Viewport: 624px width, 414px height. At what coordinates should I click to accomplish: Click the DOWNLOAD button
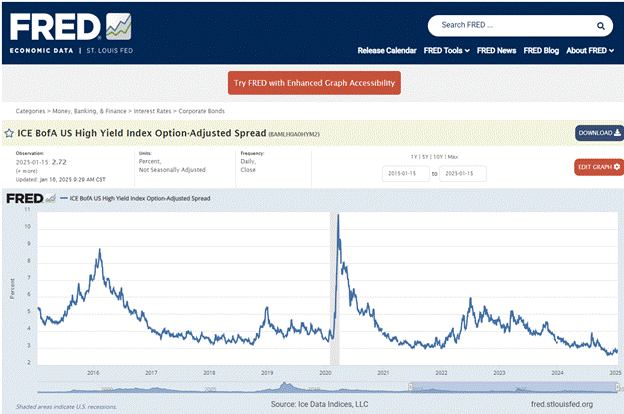point(599,133)
